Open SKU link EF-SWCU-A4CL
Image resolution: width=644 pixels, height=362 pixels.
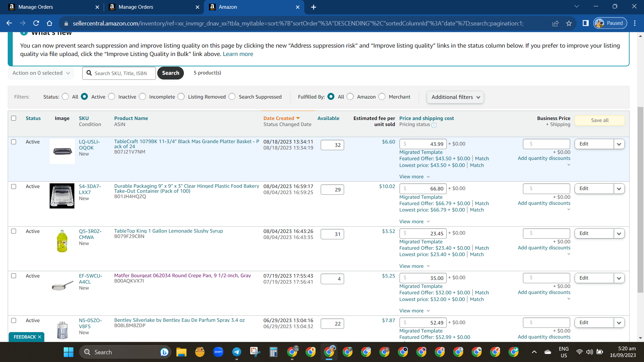(x=91, y=279)
